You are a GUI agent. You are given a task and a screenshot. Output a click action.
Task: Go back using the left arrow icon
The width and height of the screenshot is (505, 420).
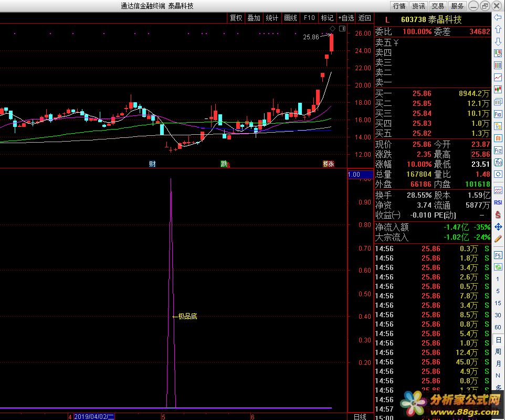(x=498, y=18)
